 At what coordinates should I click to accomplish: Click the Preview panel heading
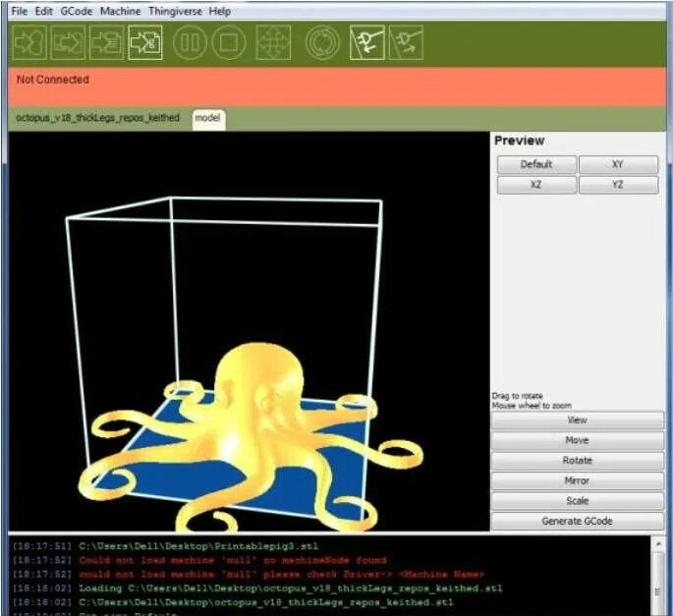520,140
